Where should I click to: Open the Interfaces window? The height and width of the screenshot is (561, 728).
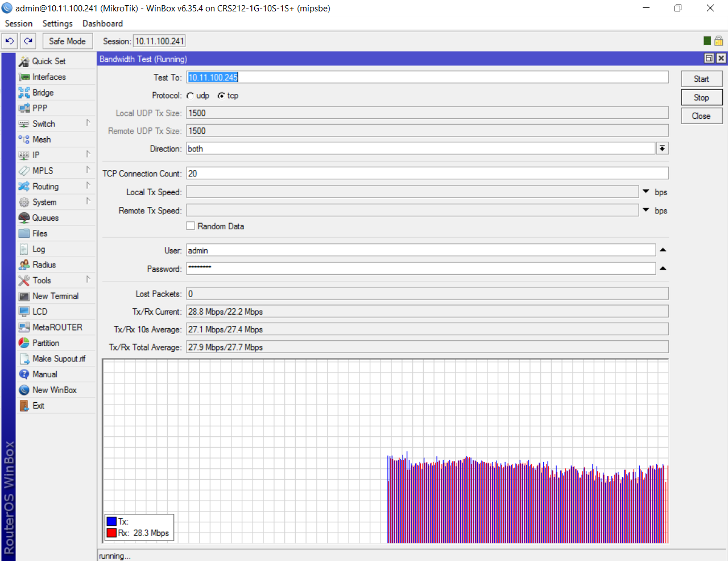(x=49, y=77)
